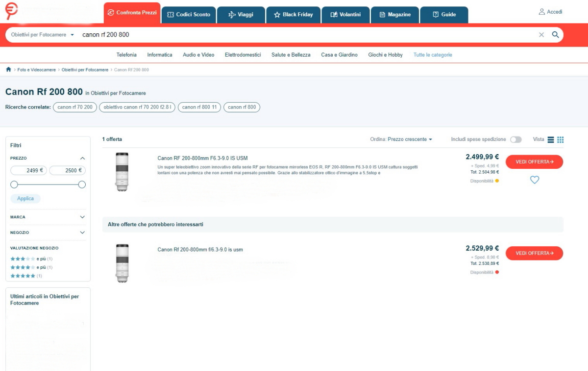Select related search canon rf 800
Image resolution: width=588 pixels, height=371 pixels.
tap(242, 107)
